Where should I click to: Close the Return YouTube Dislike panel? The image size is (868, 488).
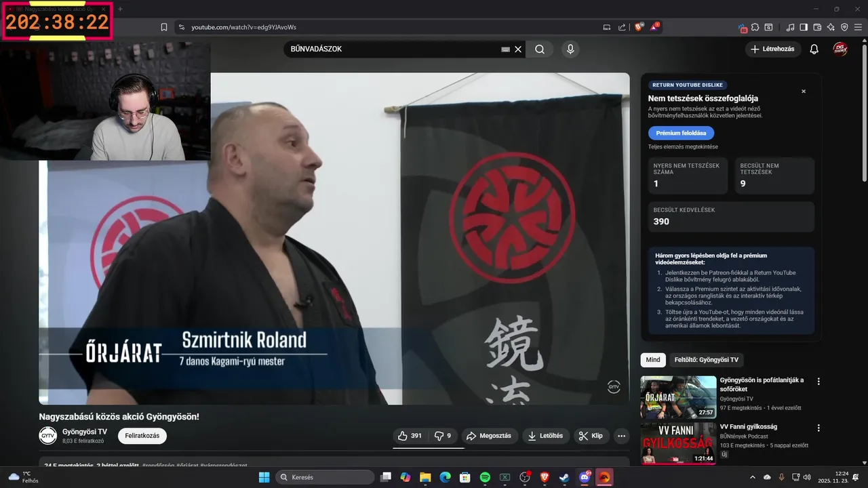point(804,91)
